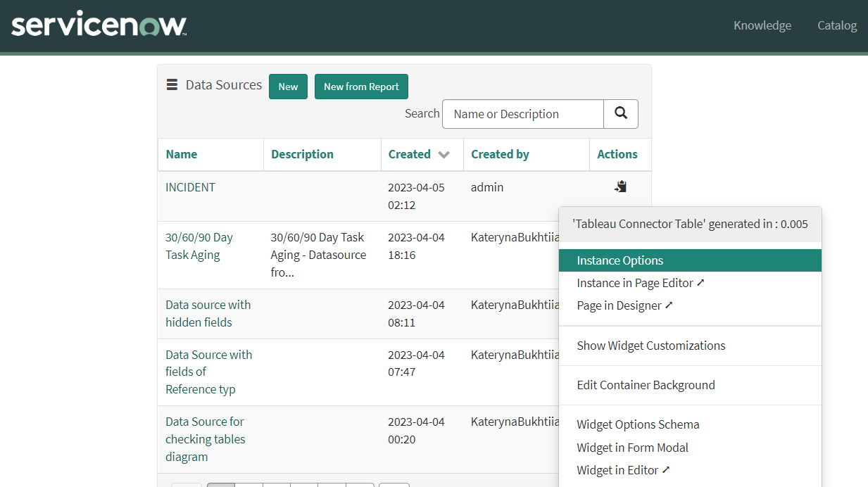The height and width of the screenshot is (487, 868).
Task: Click the New from Report button
Action: [361, 87]
